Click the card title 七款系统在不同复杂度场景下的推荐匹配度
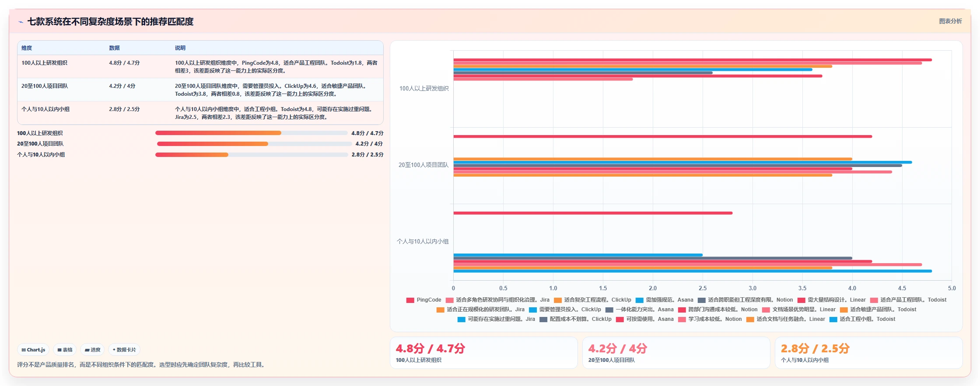Image resolution: width=980 pixels, height=386 pixels. (110, 21)
